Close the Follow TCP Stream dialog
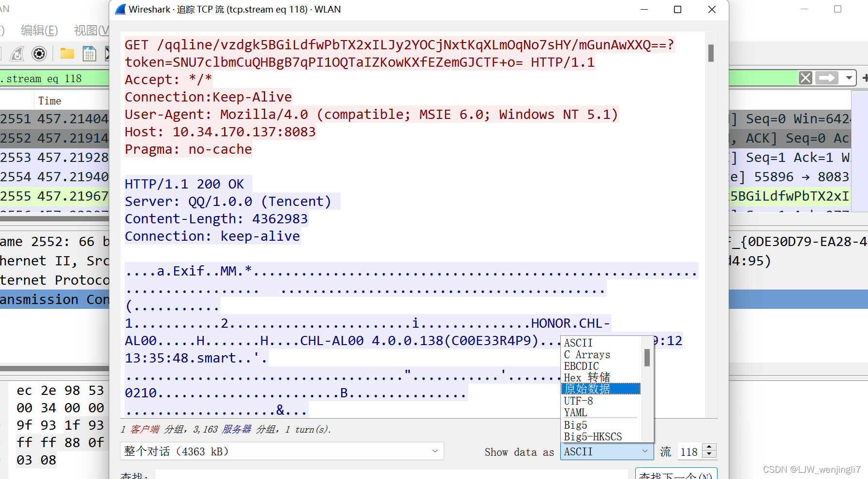The height and width of the screenshot is (479, 868). click(712, 9)
